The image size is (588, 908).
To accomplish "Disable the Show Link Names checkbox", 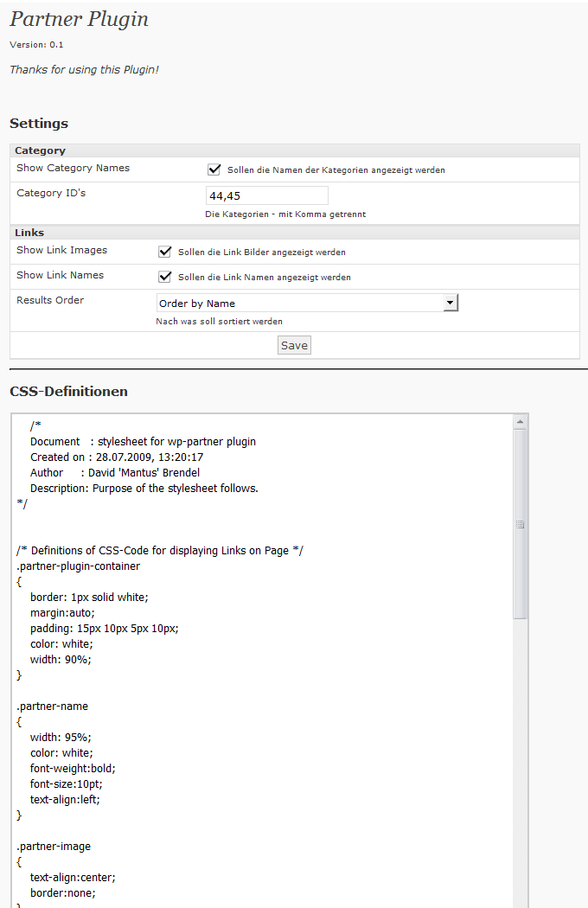I will [x=164, y=277].
